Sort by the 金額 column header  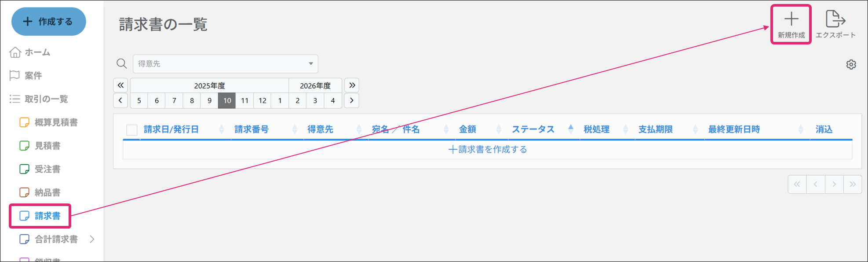[467, 129]
